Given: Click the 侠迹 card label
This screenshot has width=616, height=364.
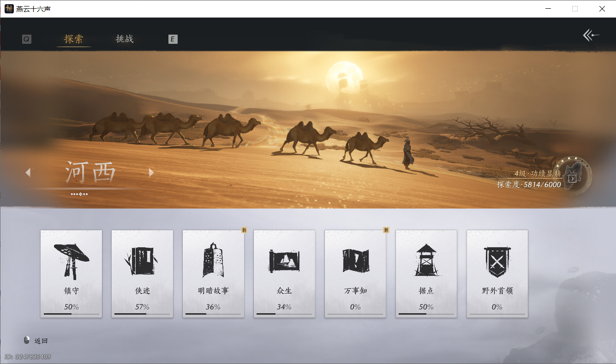Looking at the screenshot, I should [142, 291].
